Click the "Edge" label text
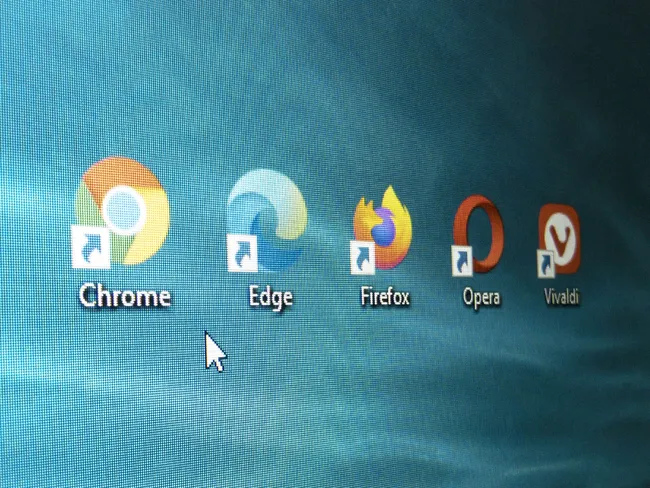The width and height of the screenshot is (650, 488). [271, 297]
